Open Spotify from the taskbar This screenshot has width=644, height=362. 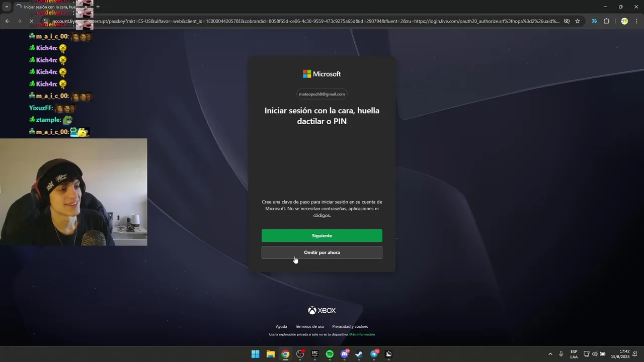point(330,354)
